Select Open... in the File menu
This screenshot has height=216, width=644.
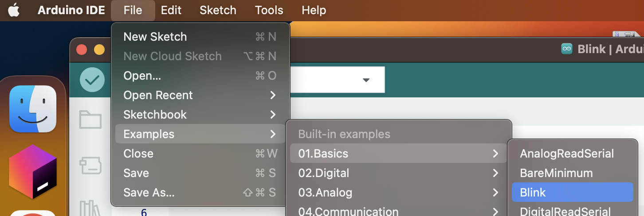(x=200, y=76)
